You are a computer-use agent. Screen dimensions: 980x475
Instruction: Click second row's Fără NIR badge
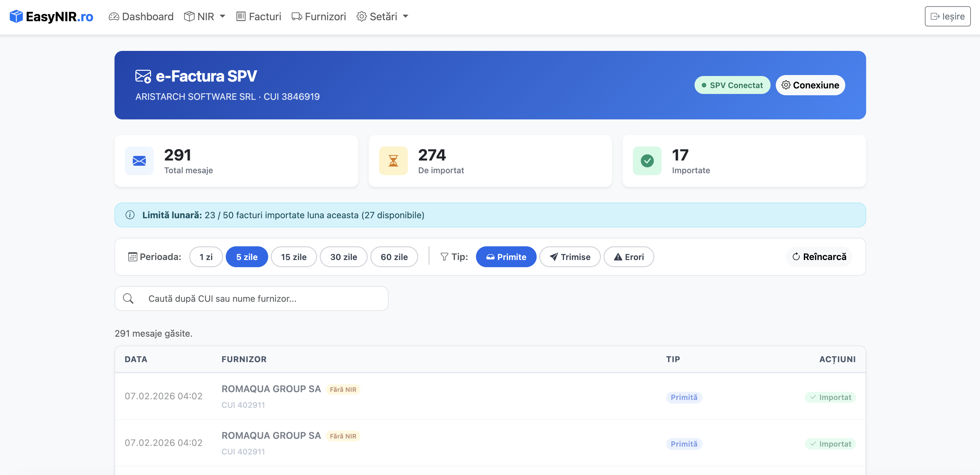click(x=343, y=437)
